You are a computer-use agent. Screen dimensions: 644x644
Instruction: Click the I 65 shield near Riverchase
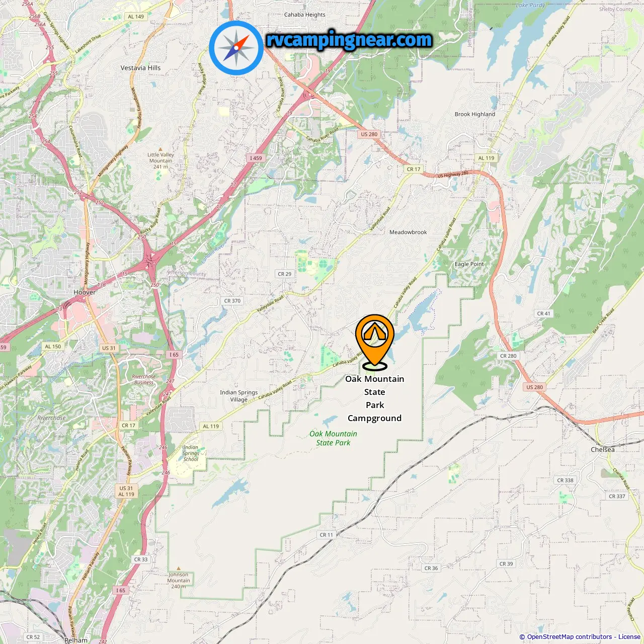[174, 355]
